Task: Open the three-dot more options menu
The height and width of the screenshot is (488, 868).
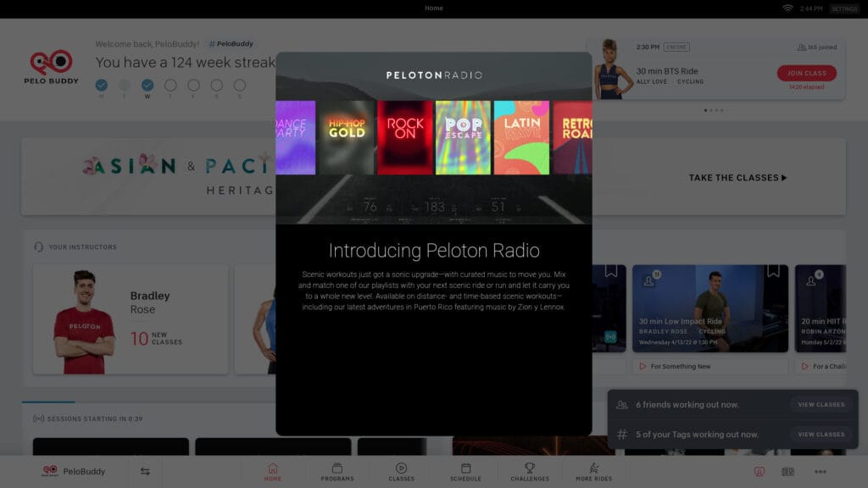Action: click(821, 471)
